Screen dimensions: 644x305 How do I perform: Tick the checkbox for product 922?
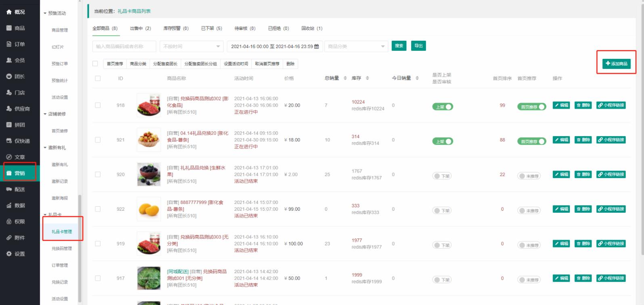pos(98,209)
